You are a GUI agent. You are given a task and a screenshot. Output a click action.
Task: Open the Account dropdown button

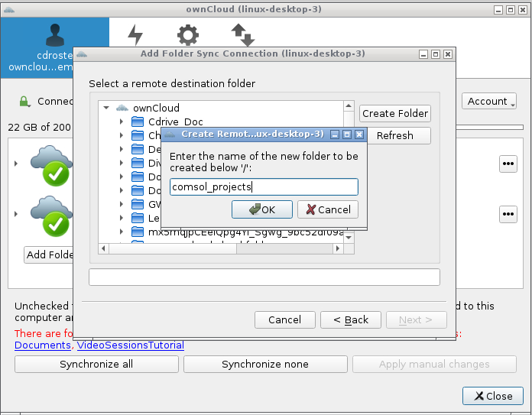(489, 101)
